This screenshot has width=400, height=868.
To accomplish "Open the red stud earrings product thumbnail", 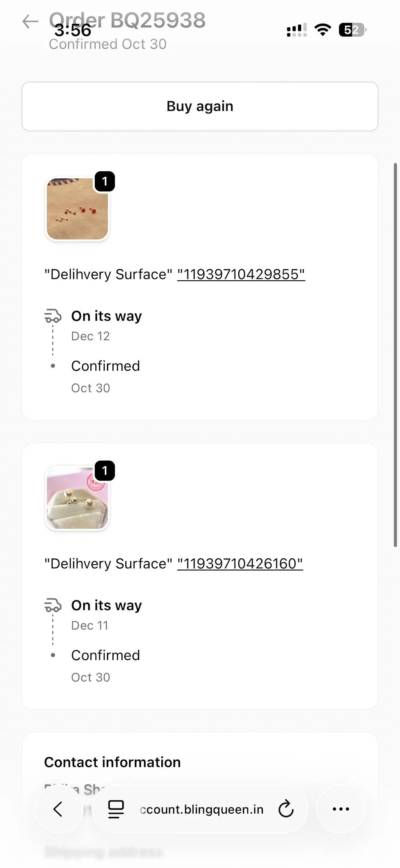I will tap(77, 209).
